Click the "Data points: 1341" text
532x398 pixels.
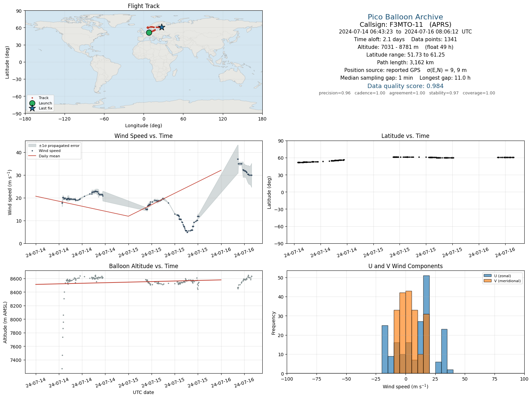pyautogui.click(x=434, y=39)
